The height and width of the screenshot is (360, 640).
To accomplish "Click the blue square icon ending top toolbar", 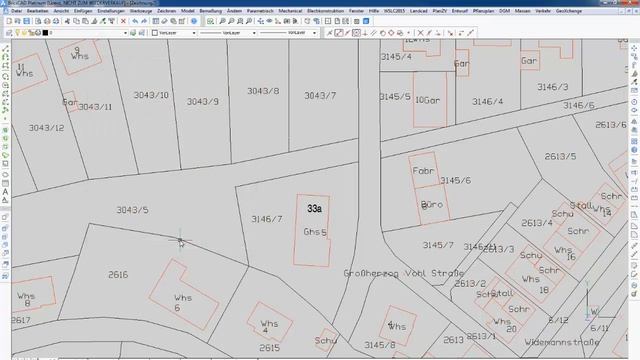I will 366,21.
